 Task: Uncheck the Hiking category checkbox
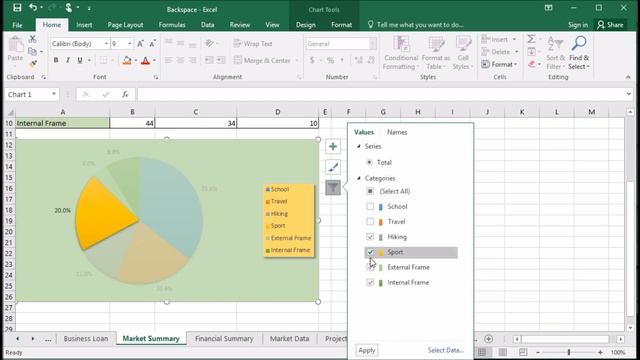(370, 237)
